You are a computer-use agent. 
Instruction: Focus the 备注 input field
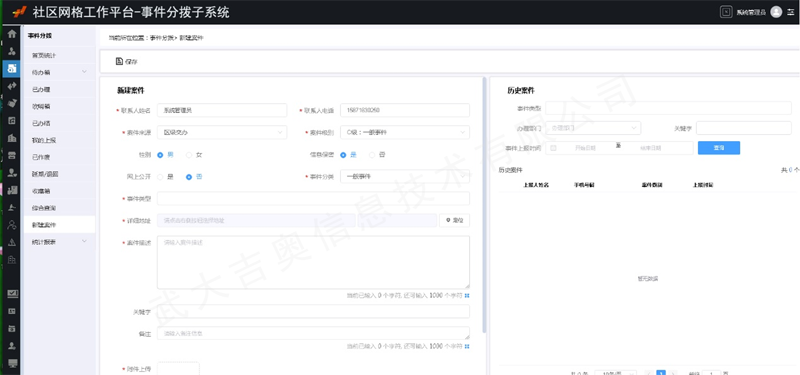(x=313, y=333)
